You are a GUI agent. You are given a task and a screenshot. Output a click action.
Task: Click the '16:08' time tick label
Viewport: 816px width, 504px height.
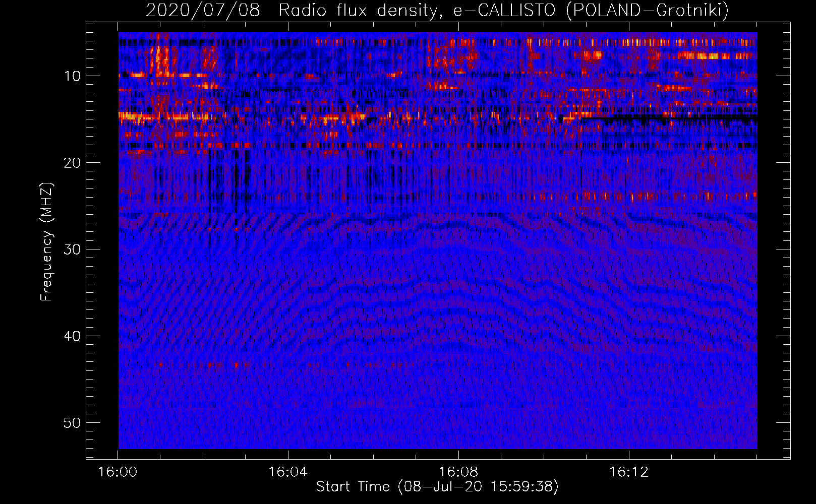pos(458,472)
